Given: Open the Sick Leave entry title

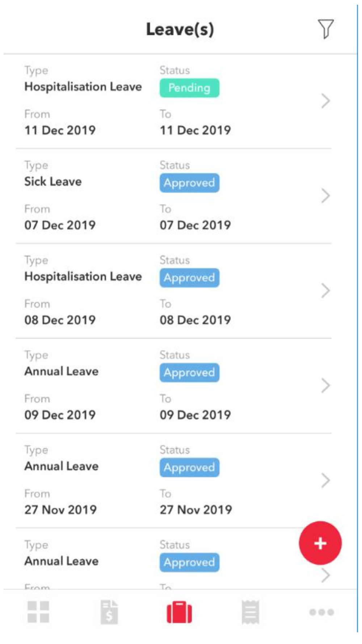Looking at the screenshot, I should pos(53,181).
